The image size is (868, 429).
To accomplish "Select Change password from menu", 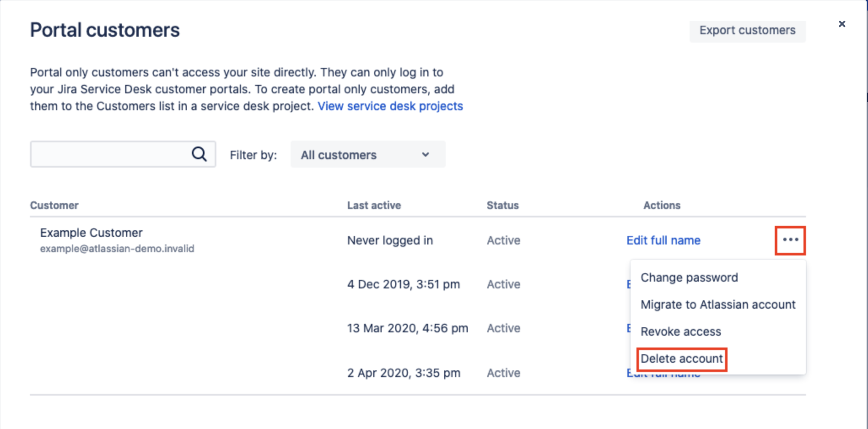I will (689, 277).
